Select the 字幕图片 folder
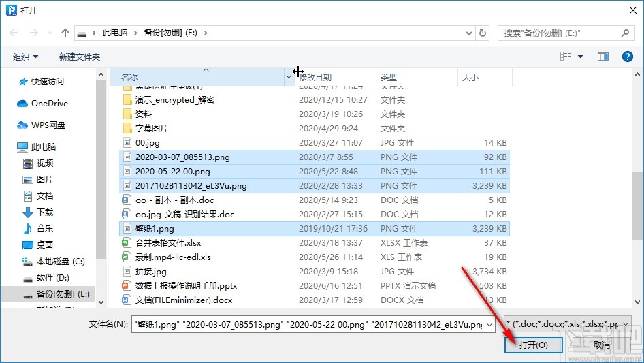The height and width of the screenshot is (363, 644). pos(152,129)
